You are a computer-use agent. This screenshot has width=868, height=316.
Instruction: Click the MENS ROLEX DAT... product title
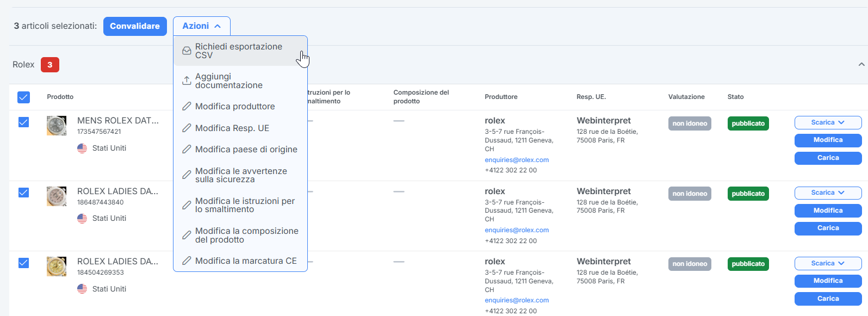point(118,121)
